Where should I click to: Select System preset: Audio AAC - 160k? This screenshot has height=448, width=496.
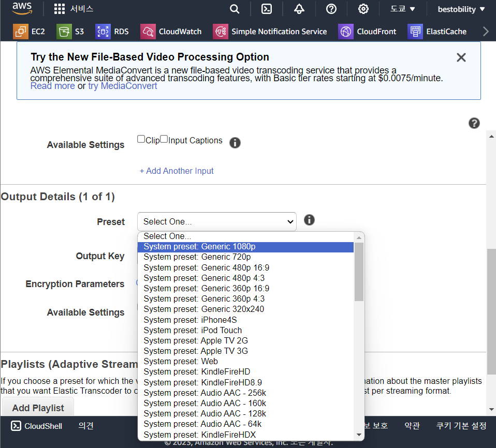245,403
